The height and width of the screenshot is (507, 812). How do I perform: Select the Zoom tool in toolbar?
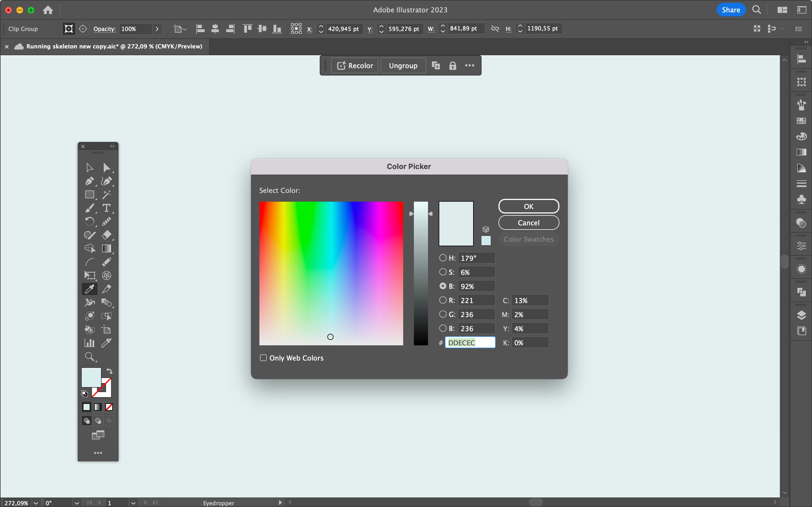point(89,356)
